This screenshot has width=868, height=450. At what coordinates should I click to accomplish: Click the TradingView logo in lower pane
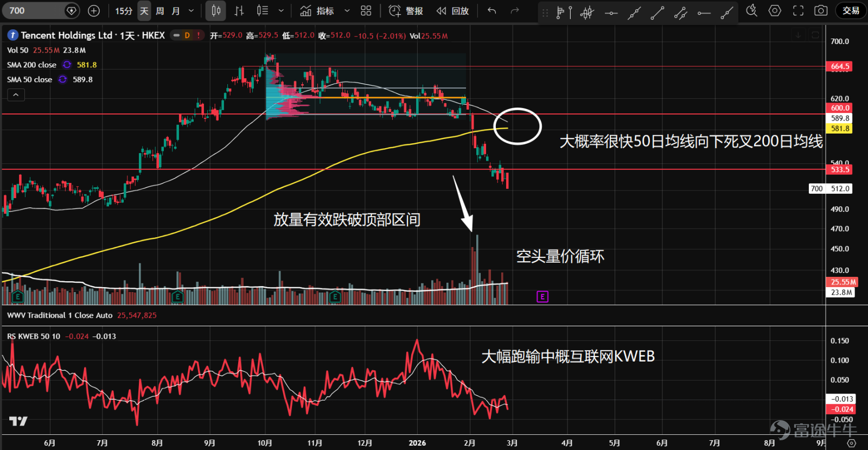[x=18, y=421]
